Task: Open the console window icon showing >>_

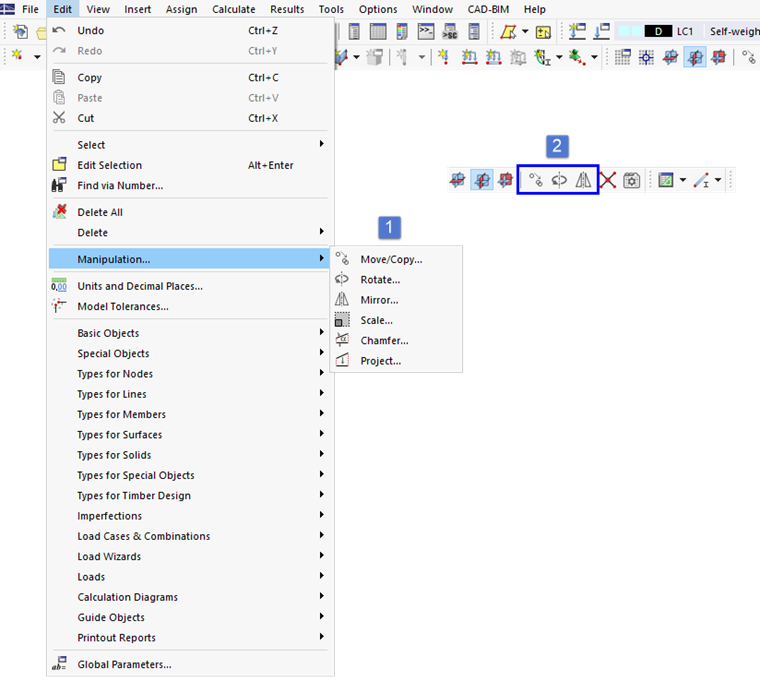Action: tap(426, 32)
